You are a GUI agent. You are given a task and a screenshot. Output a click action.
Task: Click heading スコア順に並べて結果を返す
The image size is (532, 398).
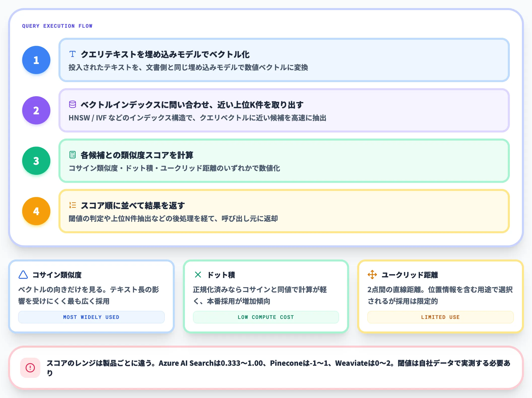click(133, 206)
